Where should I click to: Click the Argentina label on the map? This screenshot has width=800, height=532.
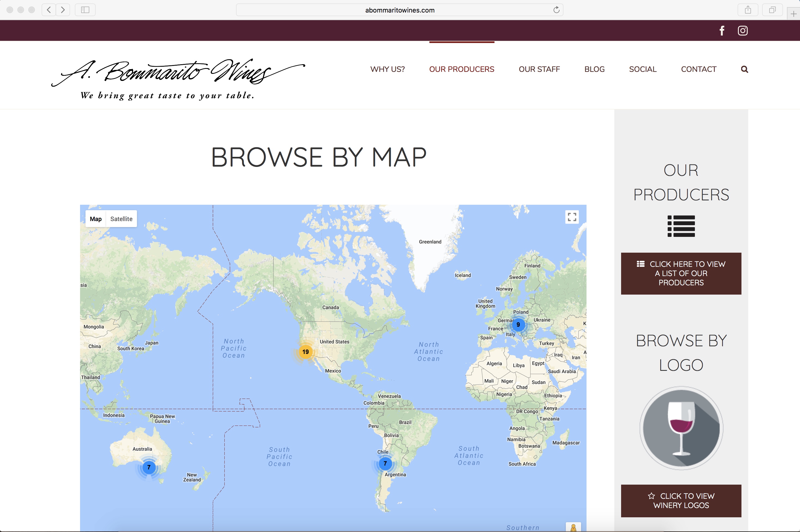(395, 475)
